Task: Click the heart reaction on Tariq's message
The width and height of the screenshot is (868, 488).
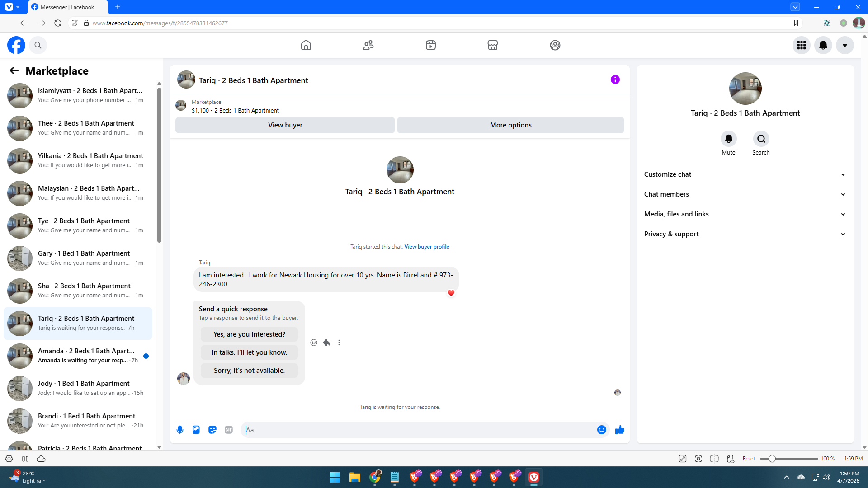Action: (451, 293)
